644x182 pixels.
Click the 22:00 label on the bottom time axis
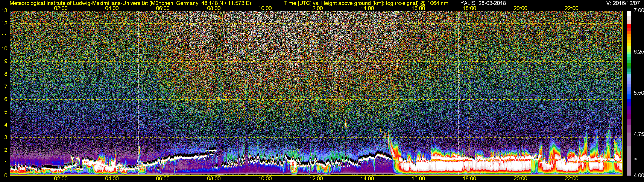point(571,179)
